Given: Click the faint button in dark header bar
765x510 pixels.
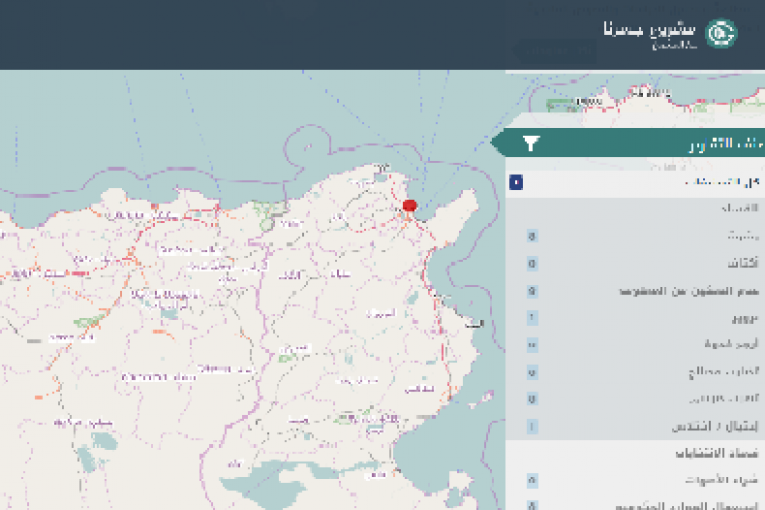Looking at the screenshot, I should click(555, 52).
